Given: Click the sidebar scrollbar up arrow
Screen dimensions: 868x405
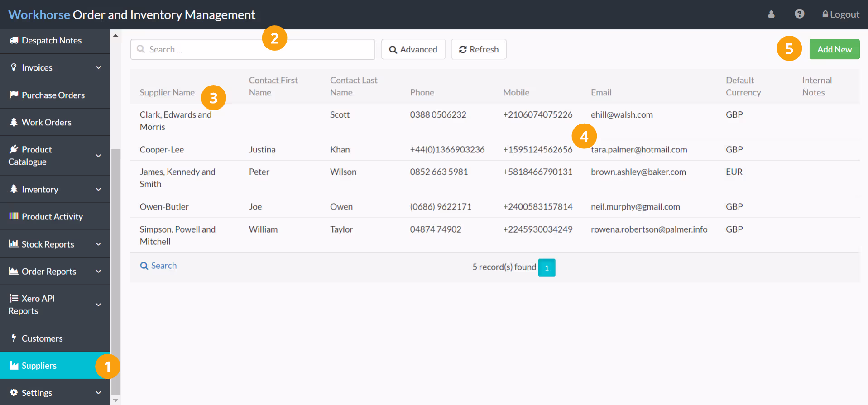Looking at the screenshot, I should point(115,35).
